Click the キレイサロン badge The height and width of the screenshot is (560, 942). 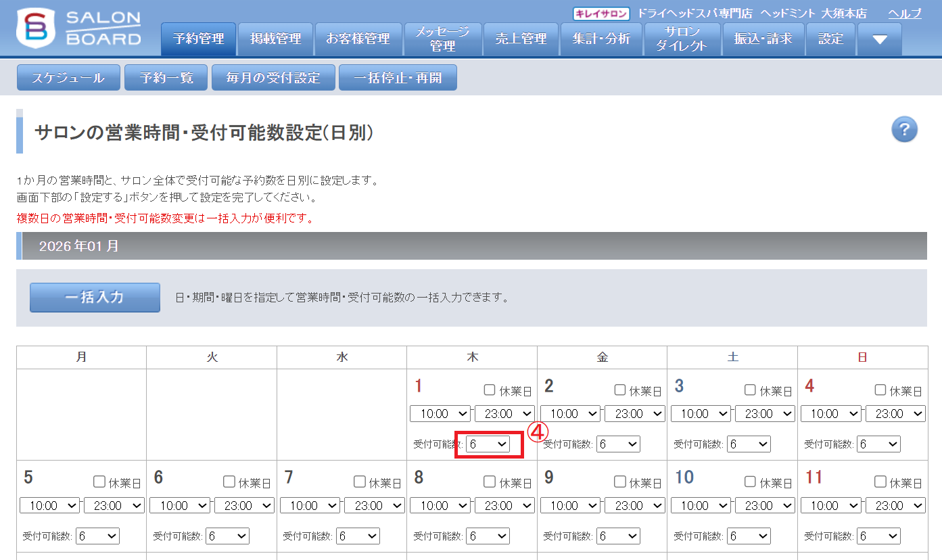pos(601,14)
